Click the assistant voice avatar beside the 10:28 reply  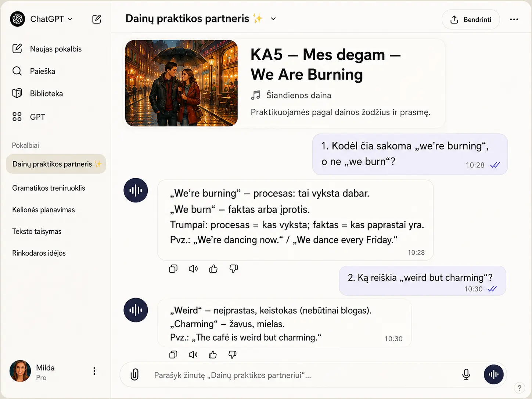[x=136, y=190]
